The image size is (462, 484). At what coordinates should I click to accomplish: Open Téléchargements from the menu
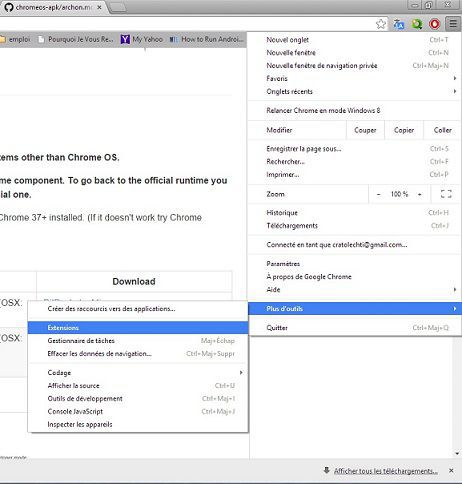pos(355,226)
